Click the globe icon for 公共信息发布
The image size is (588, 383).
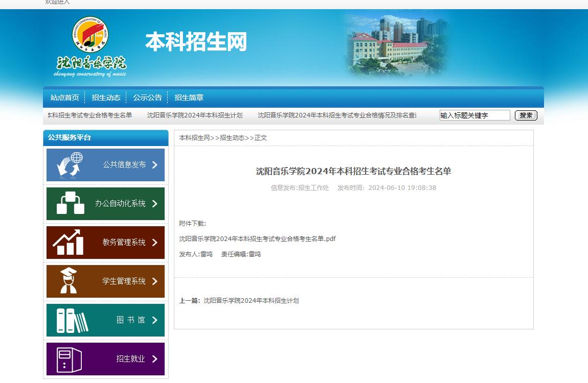point(70,165)
